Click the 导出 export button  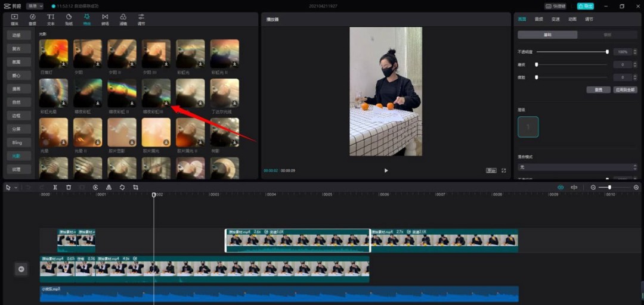(x=585, y=6)
